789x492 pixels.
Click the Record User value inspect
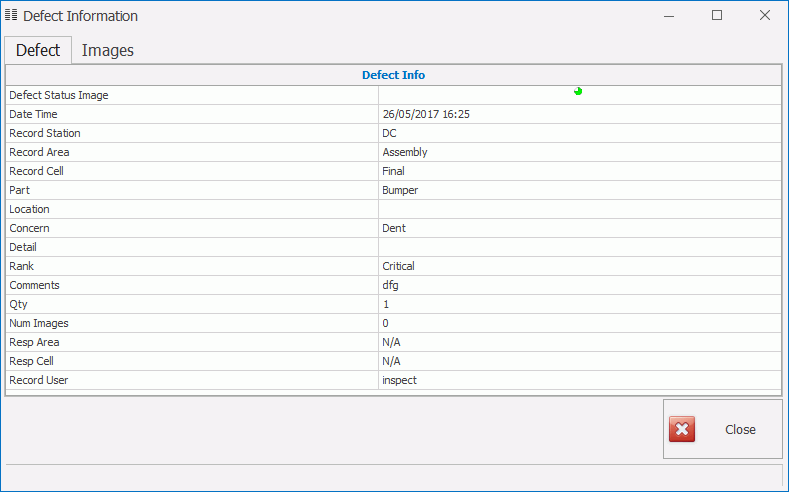[x=400, y=380]
